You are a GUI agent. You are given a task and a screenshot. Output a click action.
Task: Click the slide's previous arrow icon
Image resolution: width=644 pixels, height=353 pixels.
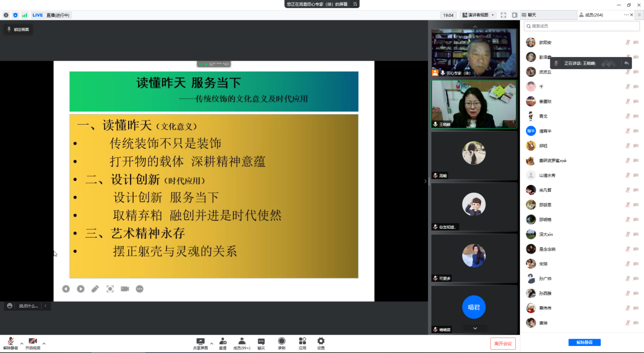[66, 289]
